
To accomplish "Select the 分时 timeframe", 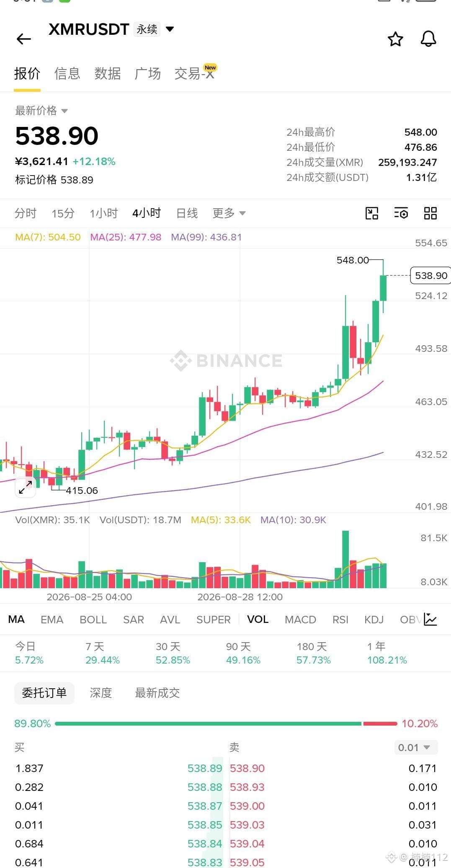I will pyautogui.click(x=26, y=213).
